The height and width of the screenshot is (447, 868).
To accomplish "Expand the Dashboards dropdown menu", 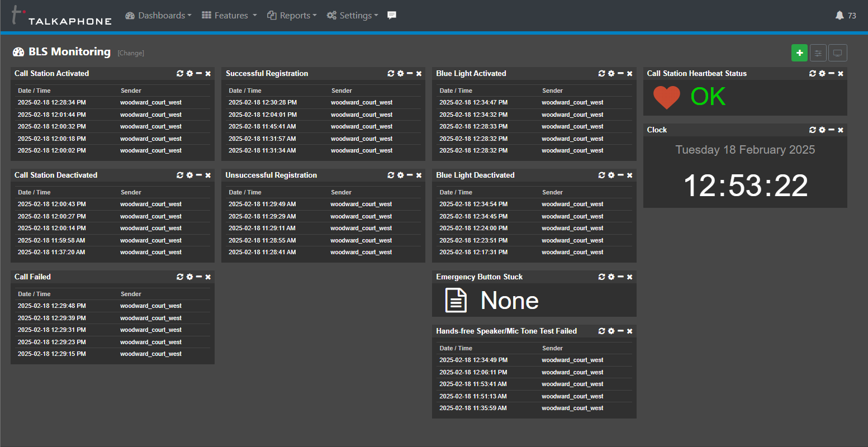I will point(159,16).
